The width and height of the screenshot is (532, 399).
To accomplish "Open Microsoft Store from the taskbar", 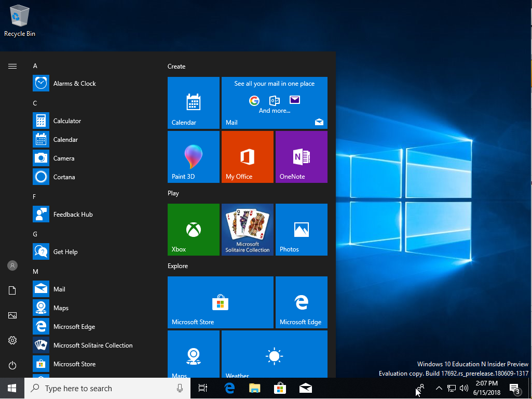I will pos(280,388).
